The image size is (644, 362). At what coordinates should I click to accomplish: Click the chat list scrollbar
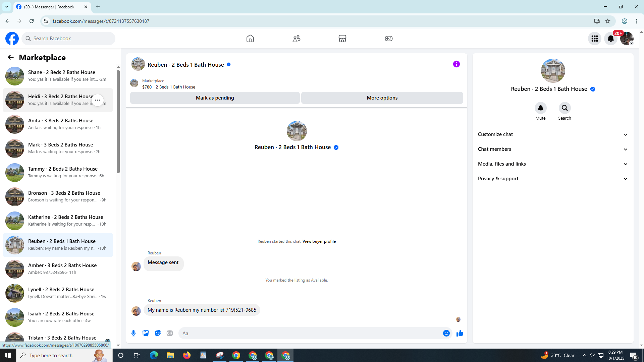pyautogui.click(x=118, y=122)
